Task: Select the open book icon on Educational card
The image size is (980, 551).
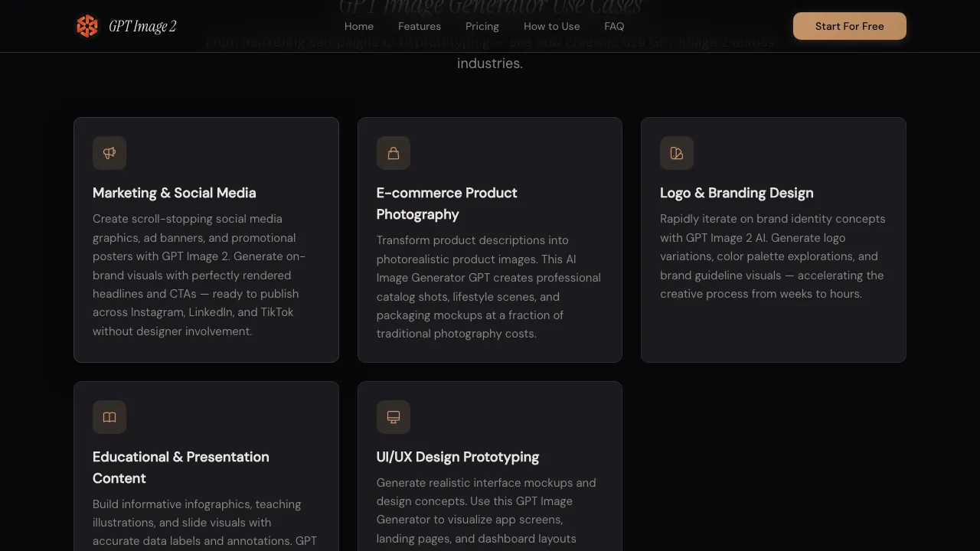Action: pos(109,417)
